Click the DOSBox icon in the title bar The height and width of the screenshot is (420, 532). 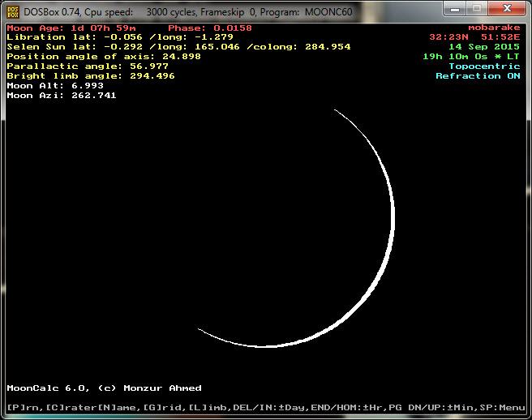[x=13, y=12]
